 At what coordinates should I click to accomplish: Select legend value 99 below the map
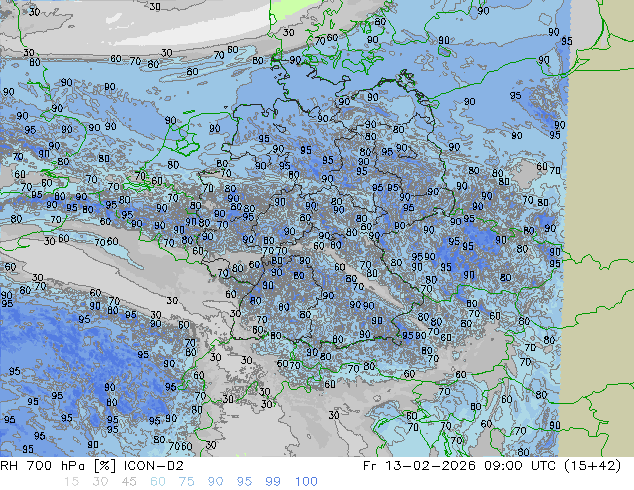(273, 482)
